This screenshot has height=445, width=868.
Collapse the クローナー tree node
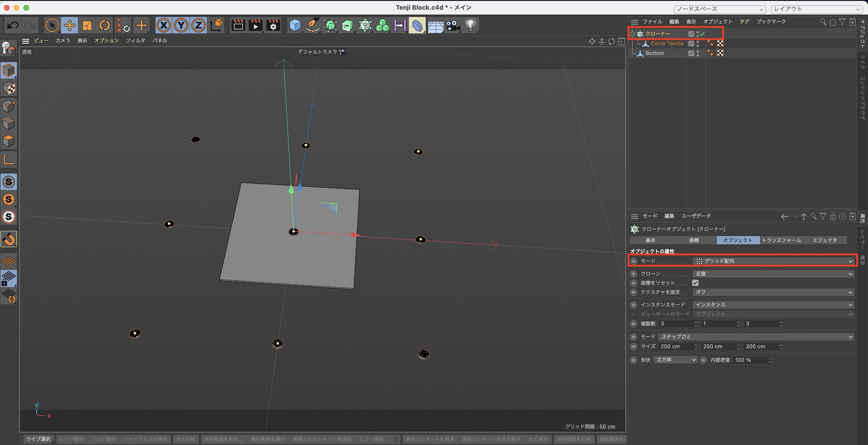pos(633,34)
